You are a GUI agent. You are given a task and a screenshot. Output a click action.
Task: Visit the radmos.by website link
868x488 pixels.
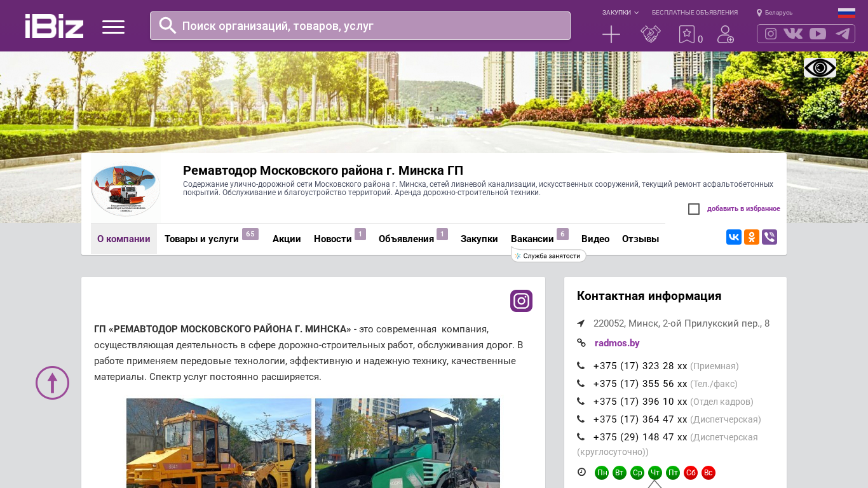pos(616,343)
